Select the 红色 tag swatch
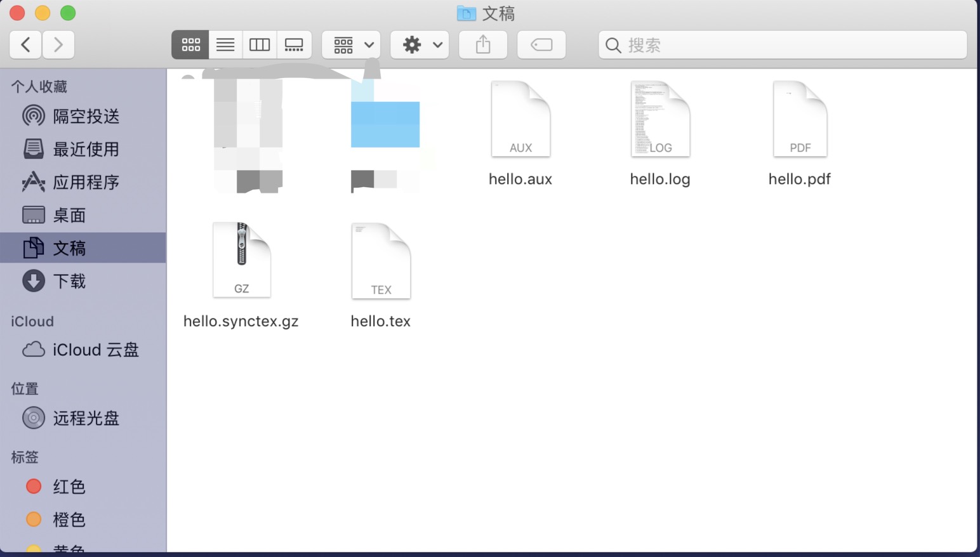Viewport: 980px width, 557px height. coord(67,487)
